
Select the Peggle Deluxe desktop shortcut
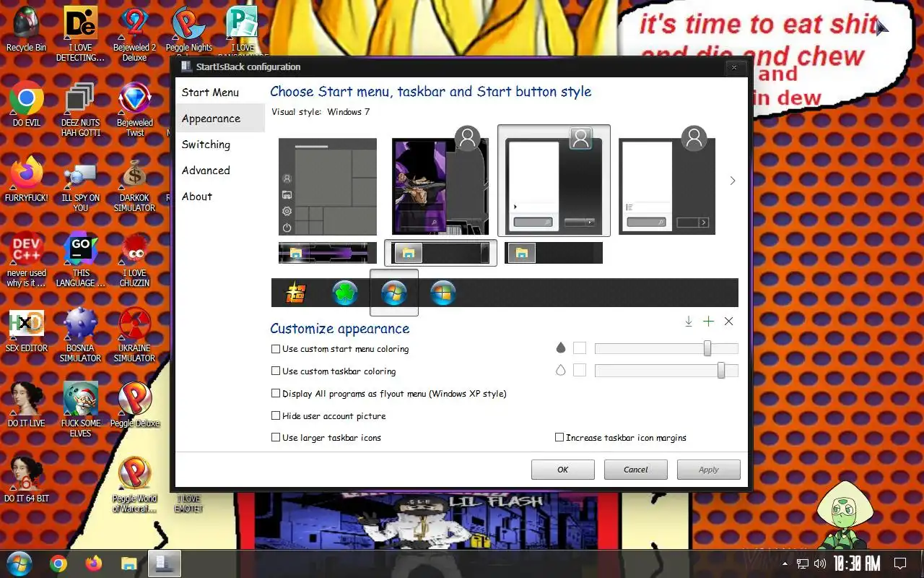pyautogui.click(x=134, y=405)
